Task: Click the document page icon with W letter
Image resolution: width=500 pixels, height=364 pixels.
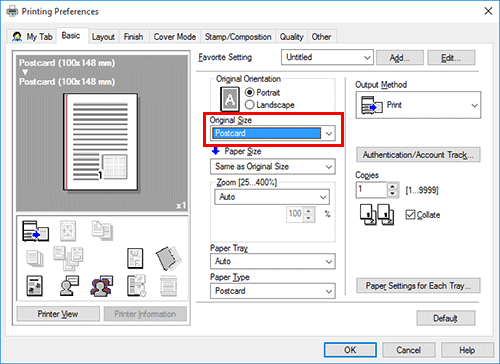Action: click(x=135, y=258)
